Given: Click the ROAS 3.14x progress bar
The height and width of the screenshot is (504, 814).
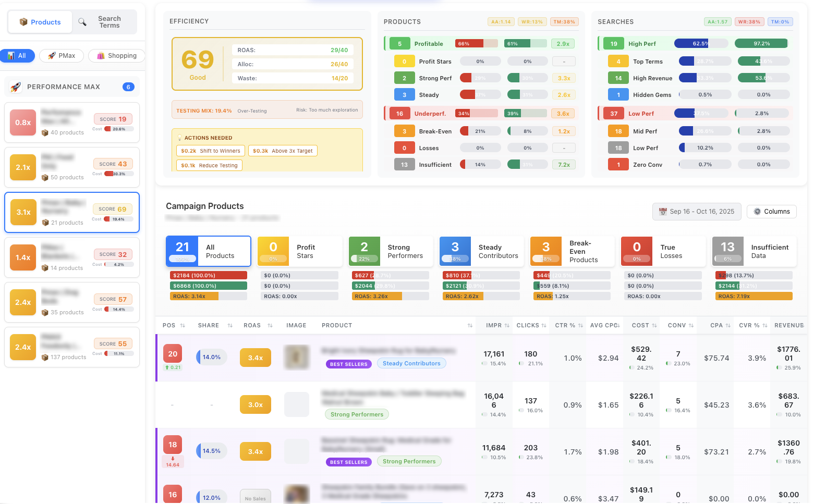Looking at the screenshot, I should coord(208,296).
